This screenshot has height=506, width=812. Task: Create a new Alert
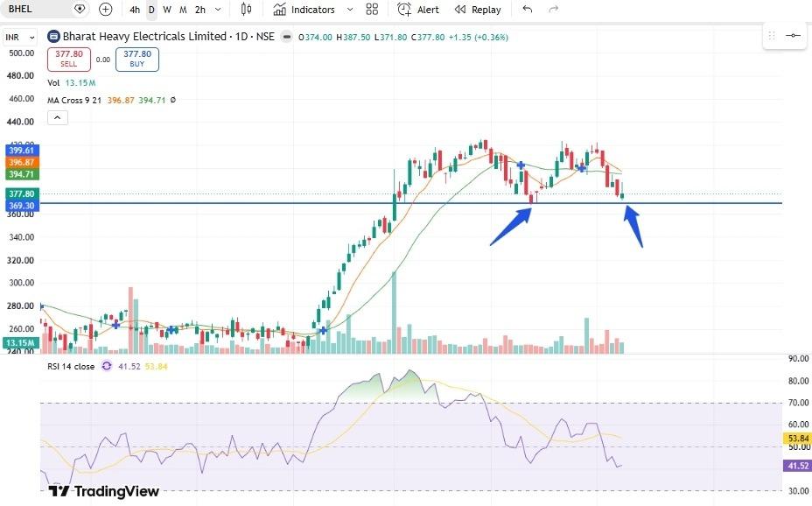coord(418,10)
